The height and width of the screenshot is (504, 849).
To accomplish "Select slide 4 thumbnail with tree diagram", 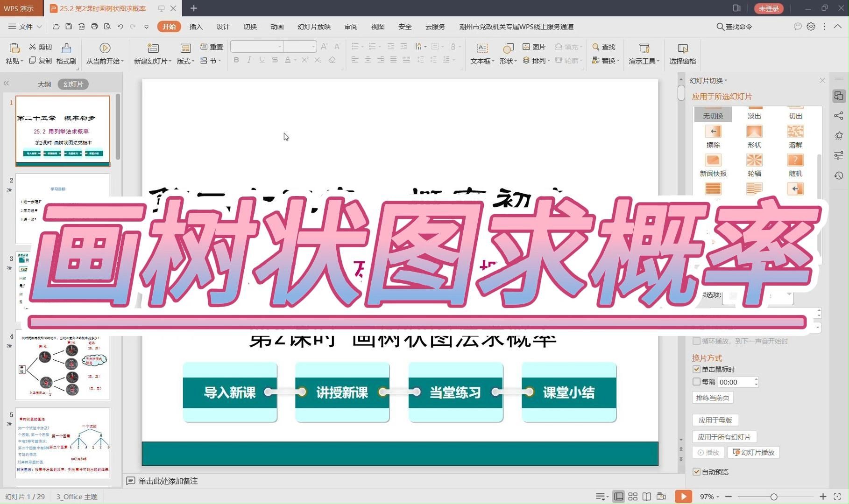I will 63,365.
